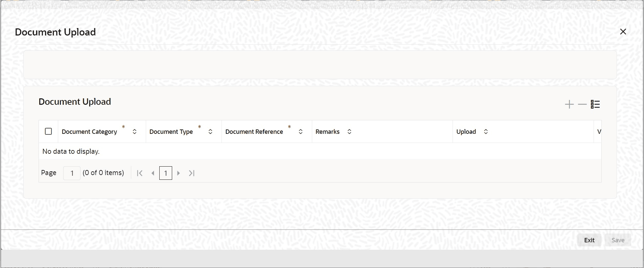Sort by Document Reference column arrows

[301, 132]
